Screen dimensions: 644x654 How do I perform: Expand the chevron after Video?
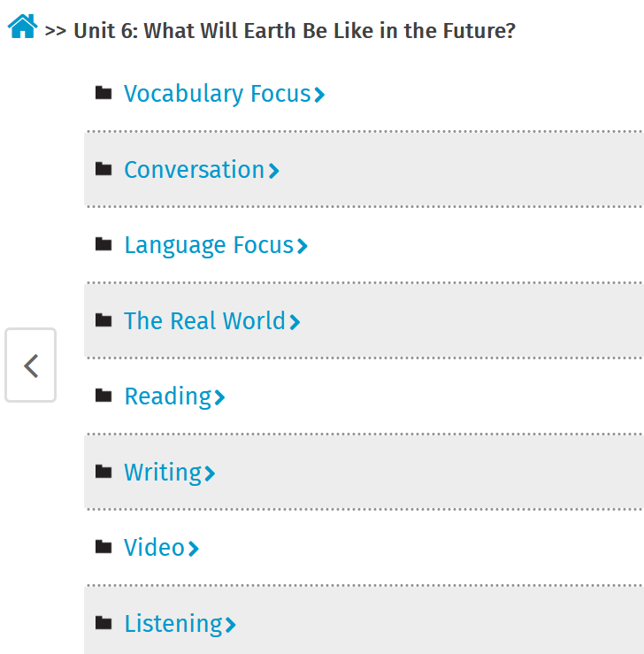click(194, 549)
